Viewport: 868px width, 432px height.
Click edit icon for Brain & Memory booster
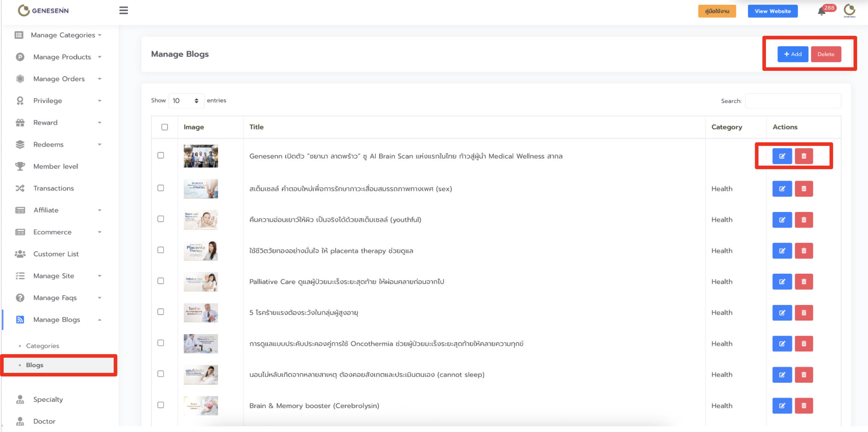click(x=782, y=406)
